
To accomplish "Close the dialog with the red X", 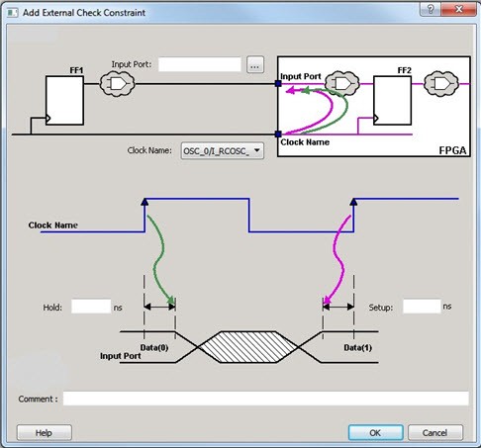I will (458, 9).
